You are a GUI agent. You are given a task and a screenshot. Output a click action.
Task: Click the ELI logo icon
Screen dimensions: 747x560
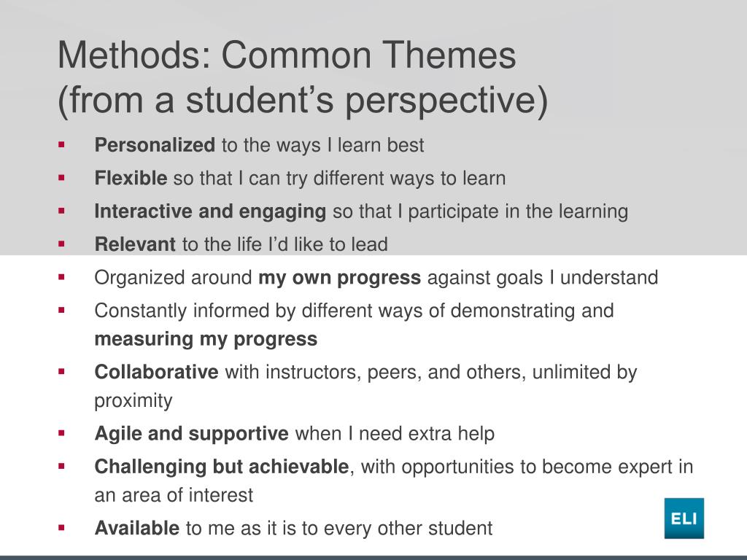pyautogui.click(x=684, y=518)
